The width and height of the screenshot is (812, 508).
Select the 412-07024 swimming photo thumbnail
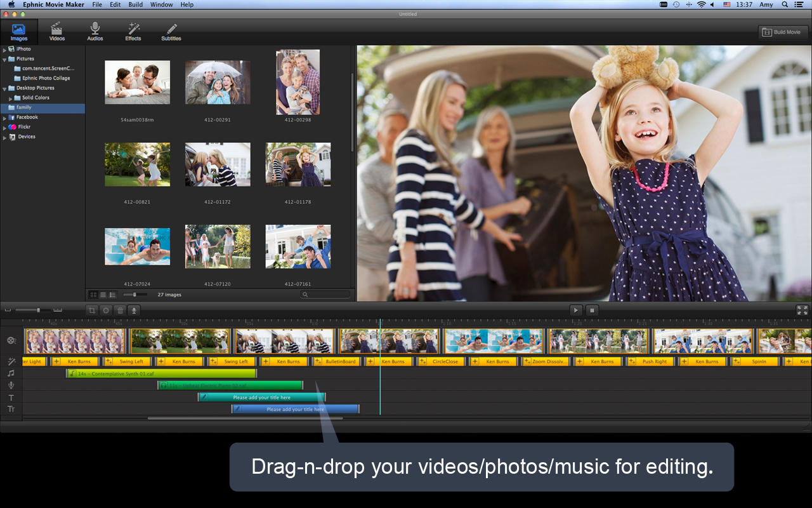click(137, 246)
